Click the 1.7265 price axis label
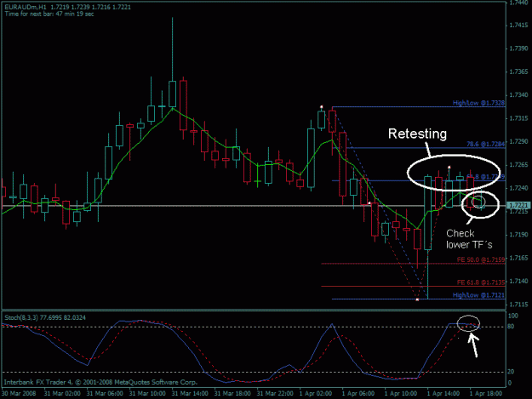 coord(518,165)
